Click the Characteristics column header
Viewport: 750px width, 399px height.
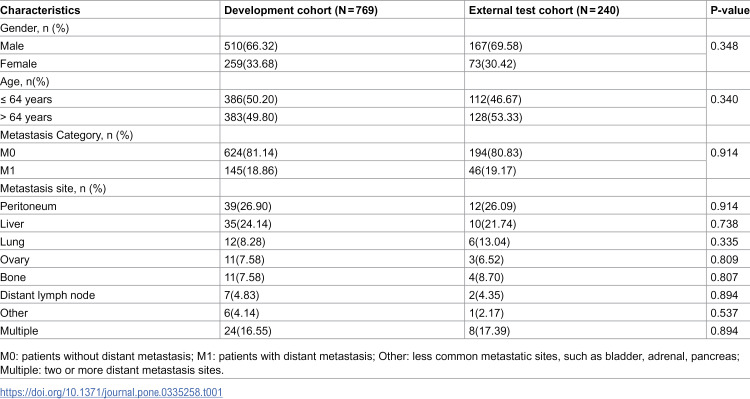pyautogui.click(x=40, y=10)
